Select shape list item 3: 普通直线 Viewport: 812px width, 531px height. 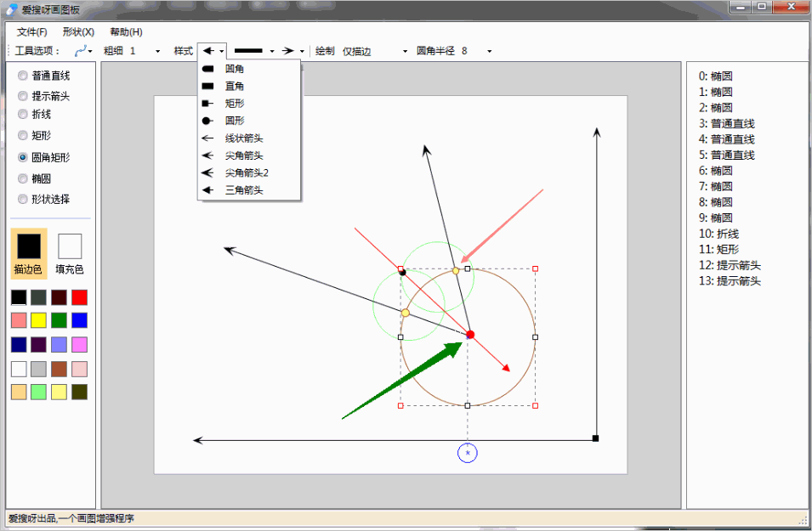[727, 124]
